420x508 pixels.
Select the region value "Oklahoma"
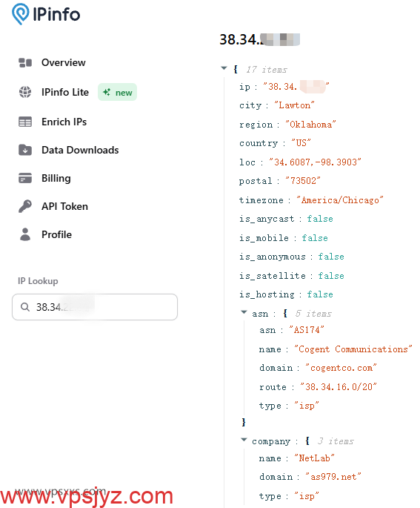click(310, 125)
